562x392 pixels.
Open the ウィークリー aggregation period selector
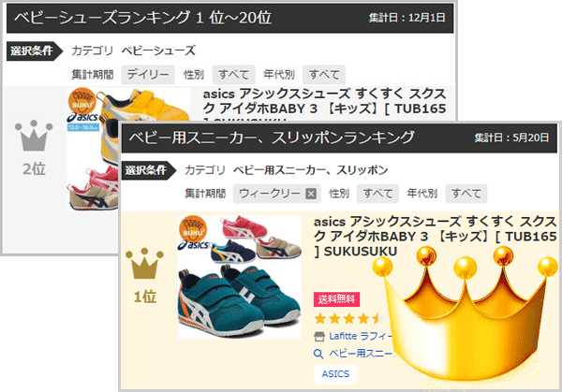[x=276, y=194]
